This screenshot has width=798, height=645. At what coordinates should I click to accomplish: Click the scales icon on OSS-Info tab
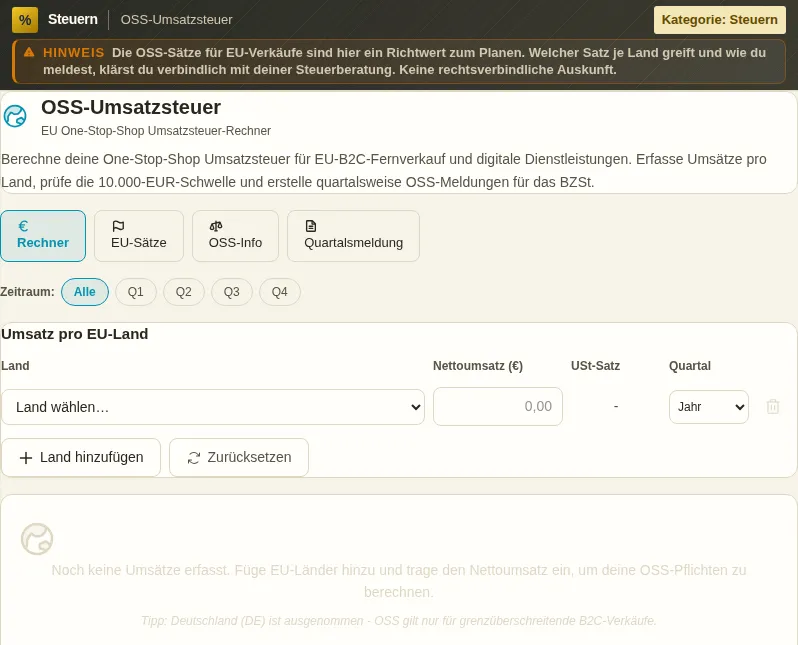216,226
